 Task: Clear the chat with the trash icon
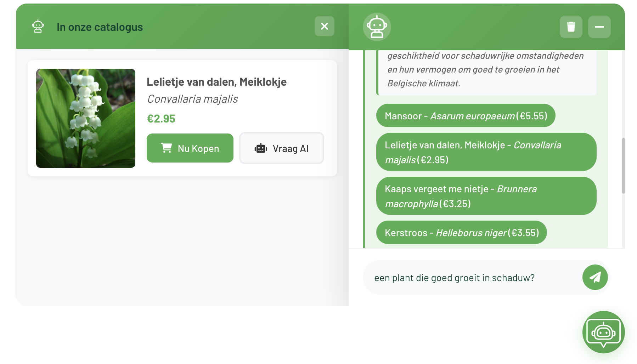pos(571,27)
